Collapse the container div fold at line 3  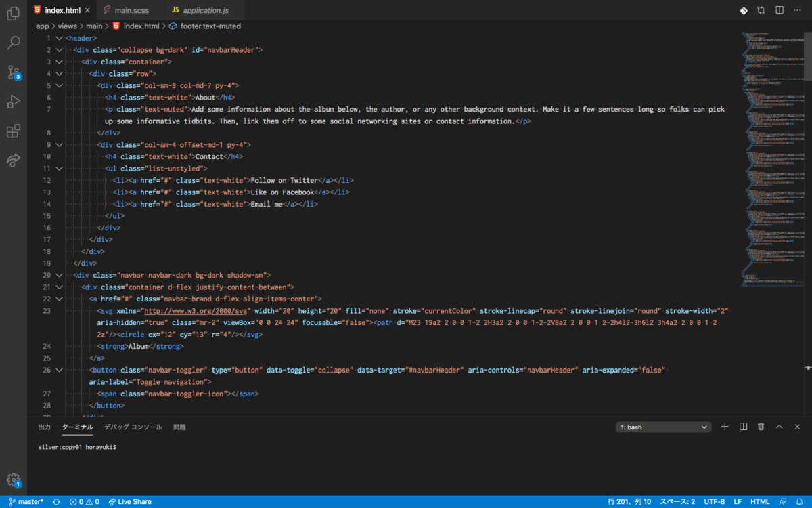click(x=59, y=62)
